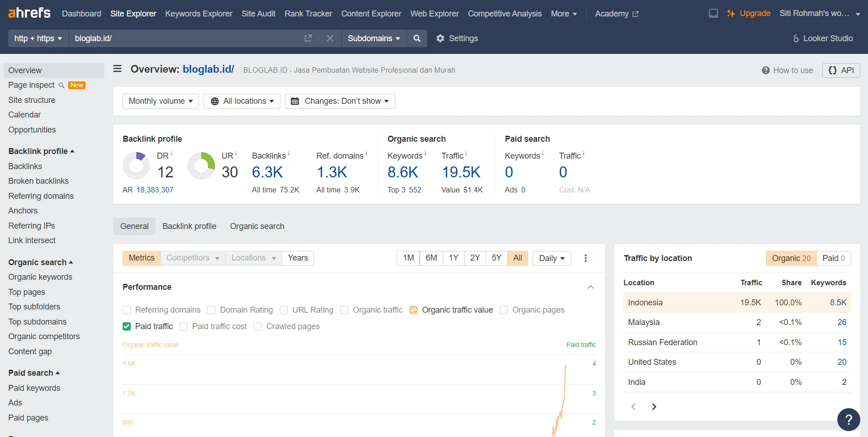Set chart range to 1Y
This screenshot has height=437, width=868.
(x=453, y=258)
